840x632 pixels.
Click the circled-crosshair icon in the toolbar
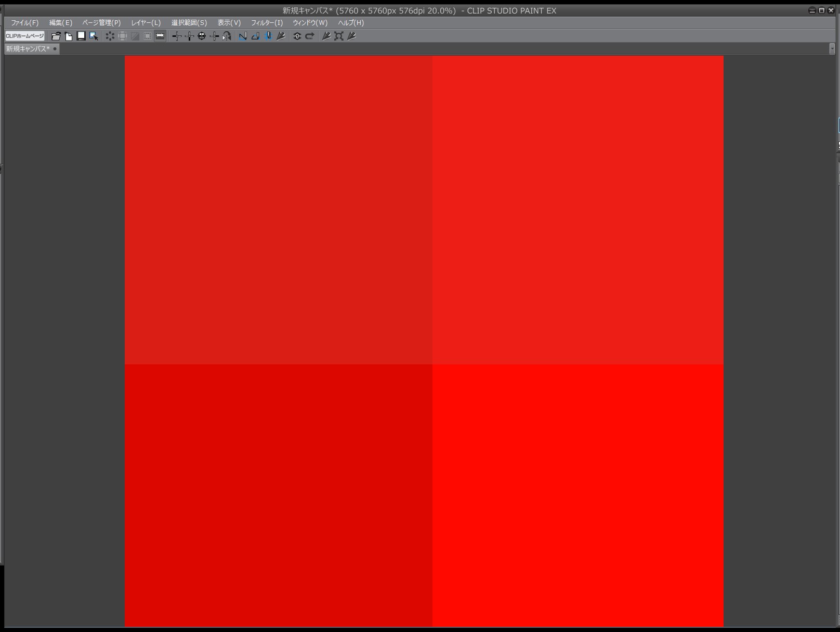[x=202, y=36]
